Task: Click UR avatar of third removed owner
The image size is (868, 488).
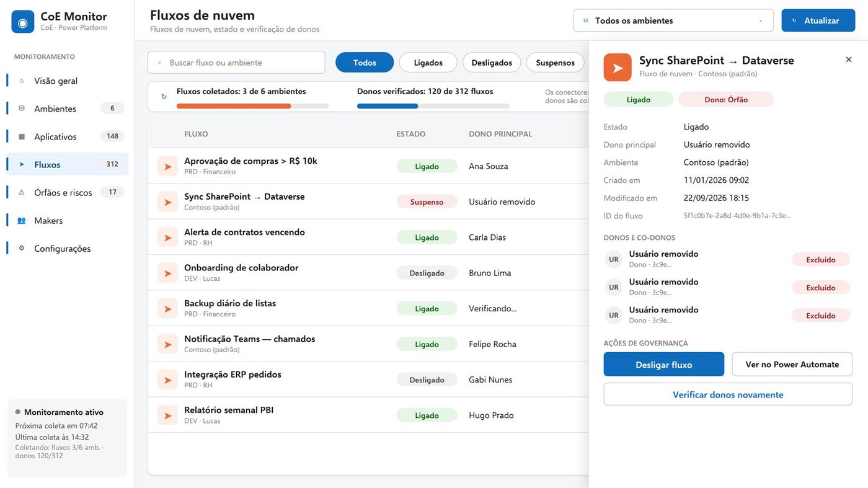Action: (614, 315)
